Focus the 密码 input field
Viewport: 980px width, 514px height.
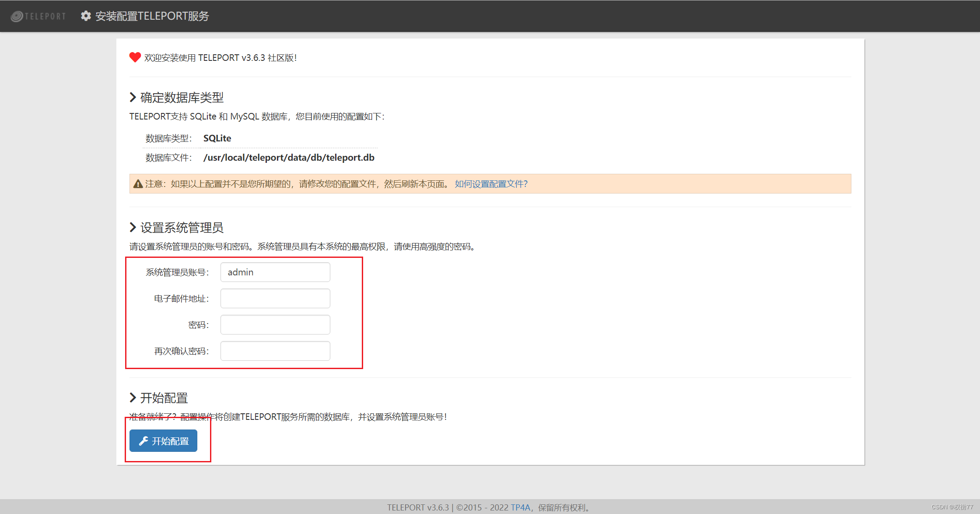[x=275, y=325]
